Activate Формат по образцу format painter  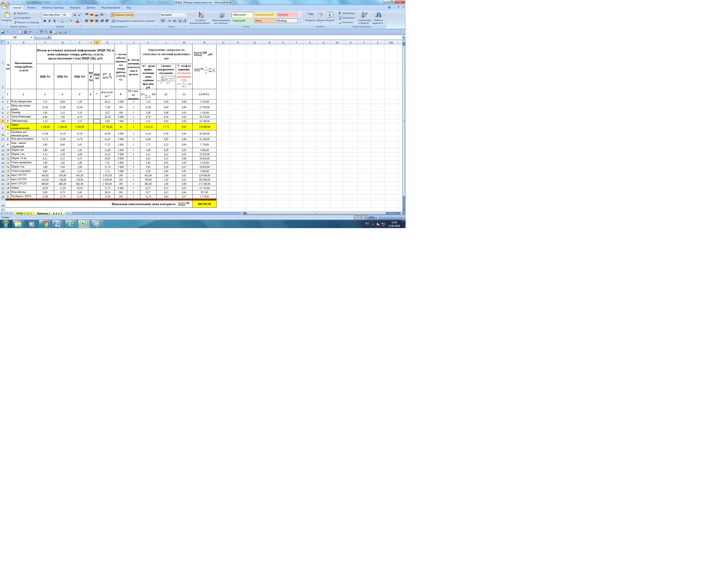[26, 22]
